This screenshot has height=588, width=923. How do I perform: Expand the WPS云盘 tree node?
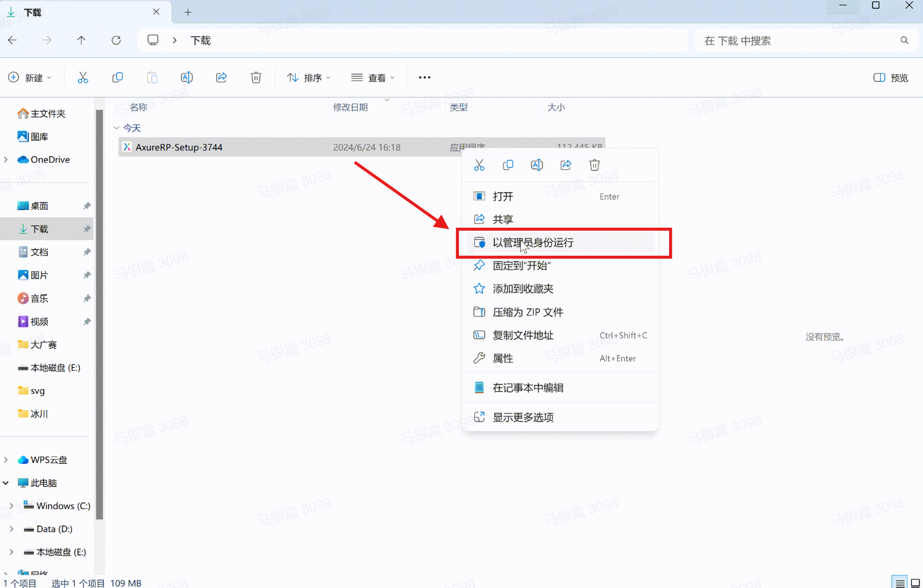coord(6,460)
